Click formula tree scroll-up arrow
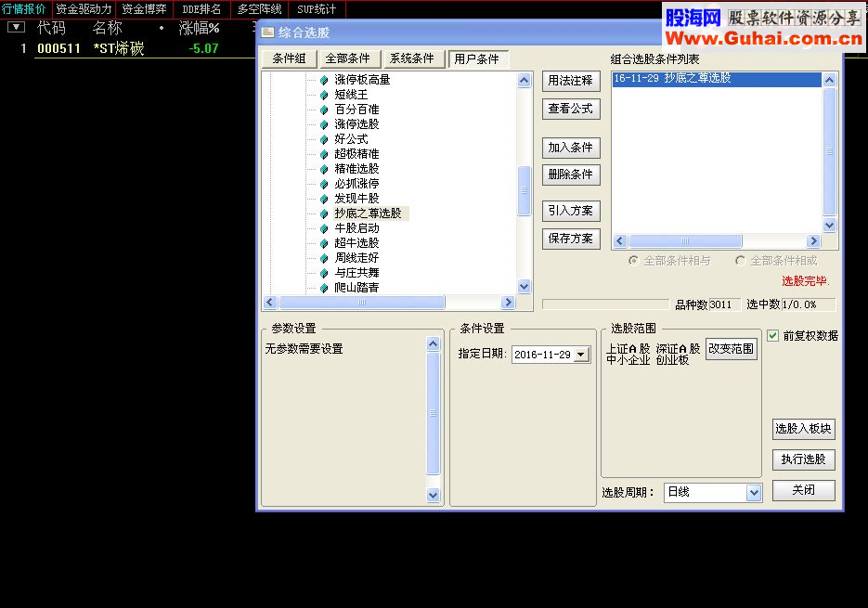 (x=524, y=80)
